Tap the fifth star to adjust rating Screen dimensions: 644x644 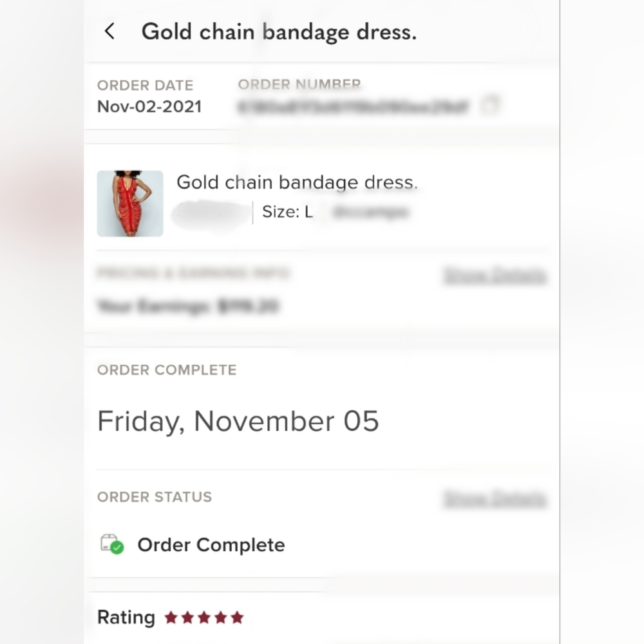[x=239, y=616]
